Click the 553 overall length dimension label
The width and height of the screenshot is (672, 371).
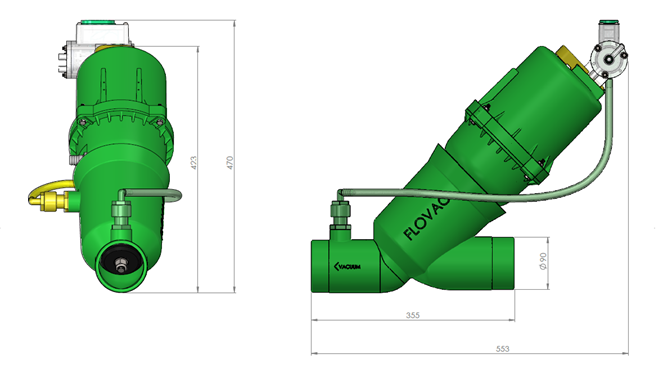pyautogui.click(x=502, y=349)
